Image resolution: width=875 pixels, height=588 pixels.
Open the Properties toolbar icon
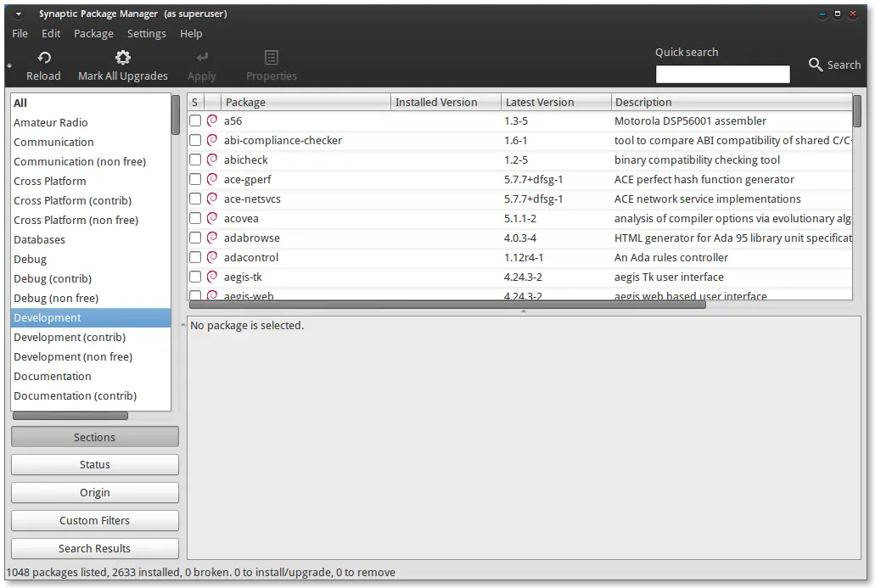pos(272,58)
